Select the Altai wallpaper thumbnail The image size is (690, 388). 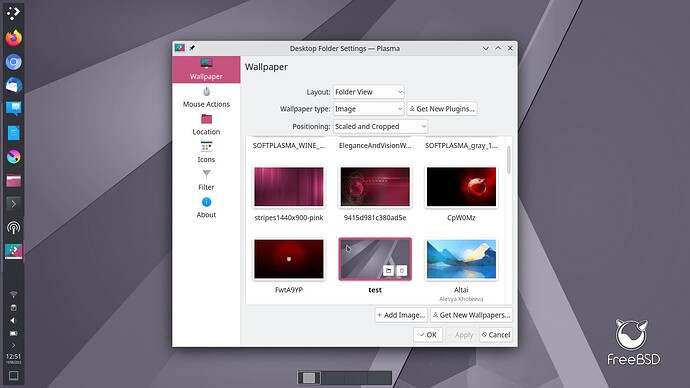point(461,259)
